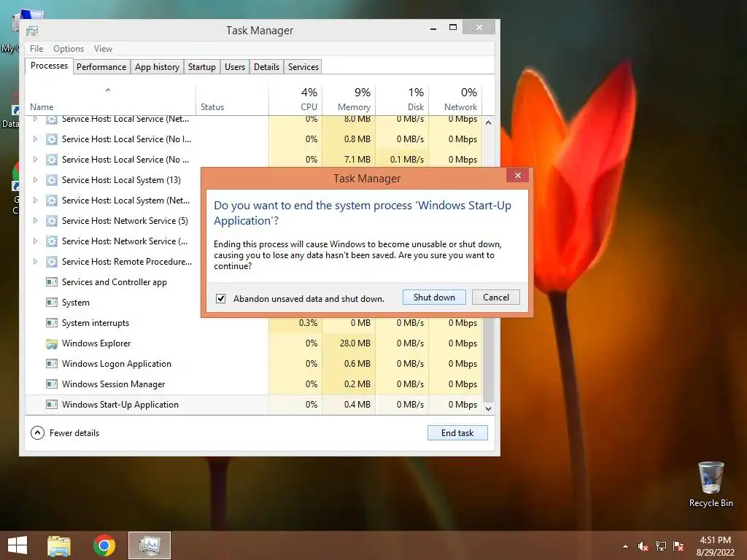Click icon next to System interrupts
This screenshot has height=560, width=747.
click(x=52, y=323)
